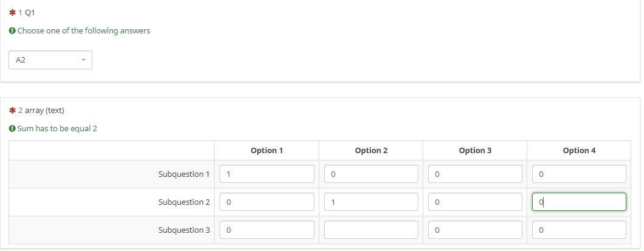Focus the empty Subquestion 3 Option 2 field

[371, 230]
